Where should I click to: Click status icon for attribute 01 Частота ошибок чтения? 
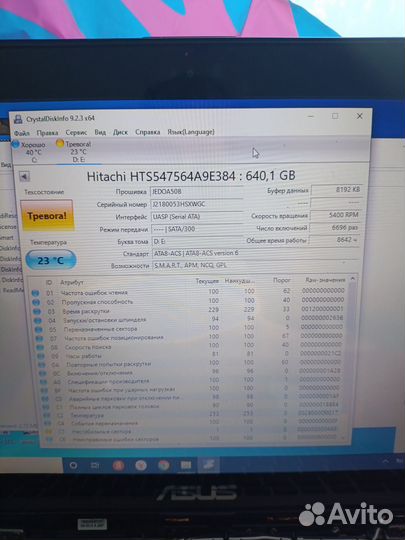pyautogui.click(x=35, y=293)
